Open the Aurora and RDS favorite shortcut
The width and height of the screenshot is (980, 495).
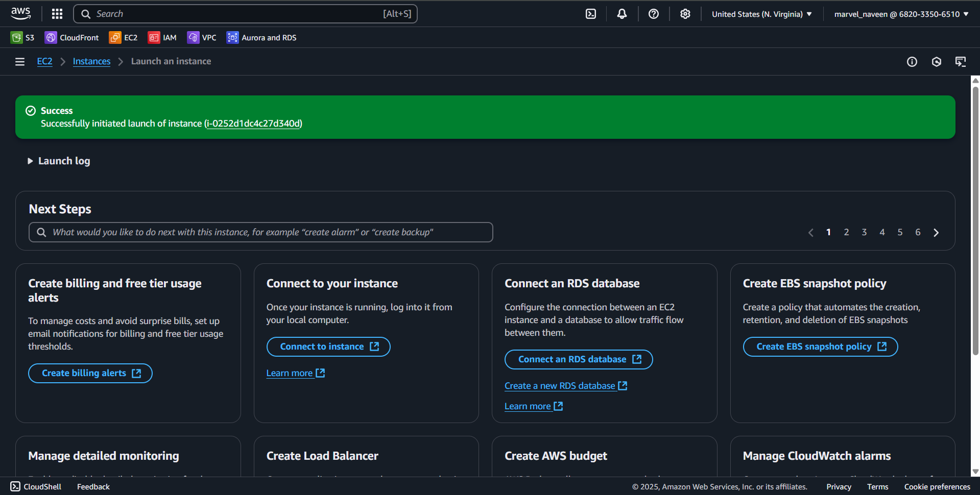point(261,38)
